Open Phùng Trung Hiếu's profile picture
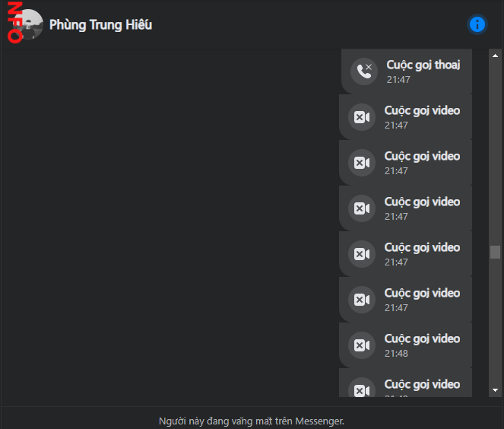The height and width of the screenshot is (429, 504). 29,25
